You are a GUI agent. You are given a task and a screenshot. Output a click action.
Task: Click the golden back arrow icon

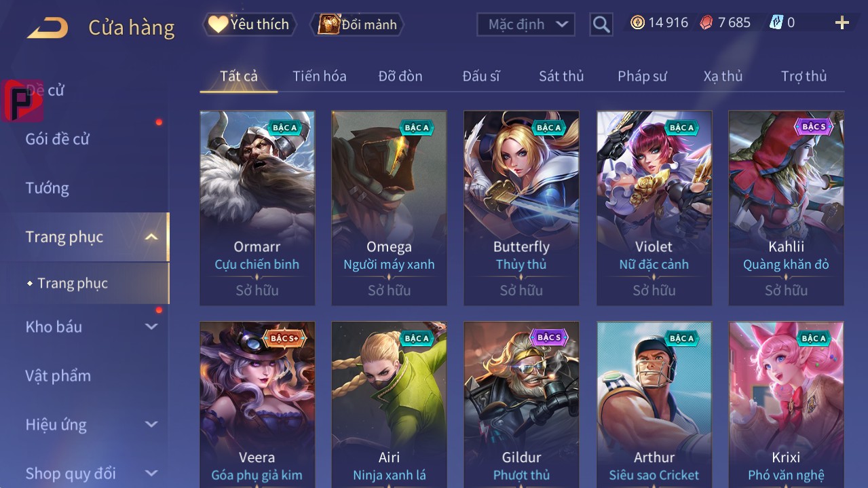48,28
